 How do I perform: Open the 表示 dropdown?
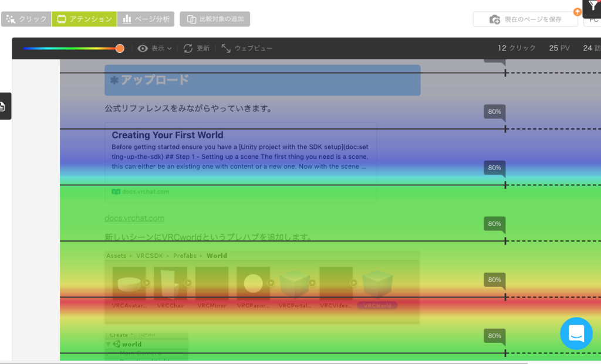tap(155, 48)
